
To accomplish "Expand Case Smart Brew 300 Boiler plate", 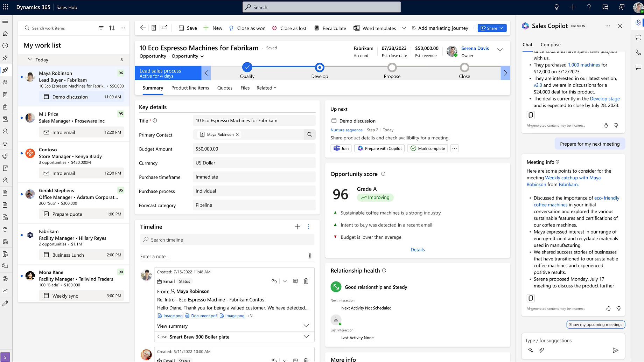I will [306, 336].
